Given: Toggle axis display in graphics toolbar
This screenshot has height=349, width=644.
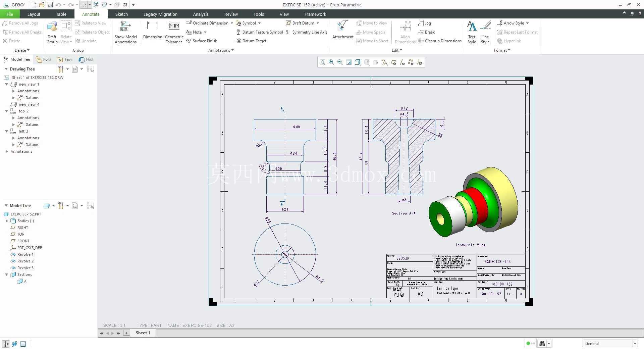Looking at the screenshot, I should [402, 62].
